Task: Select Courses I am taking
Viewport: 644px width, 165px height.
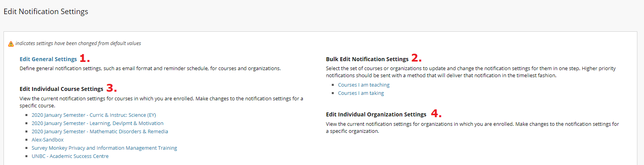Action: 361,93
